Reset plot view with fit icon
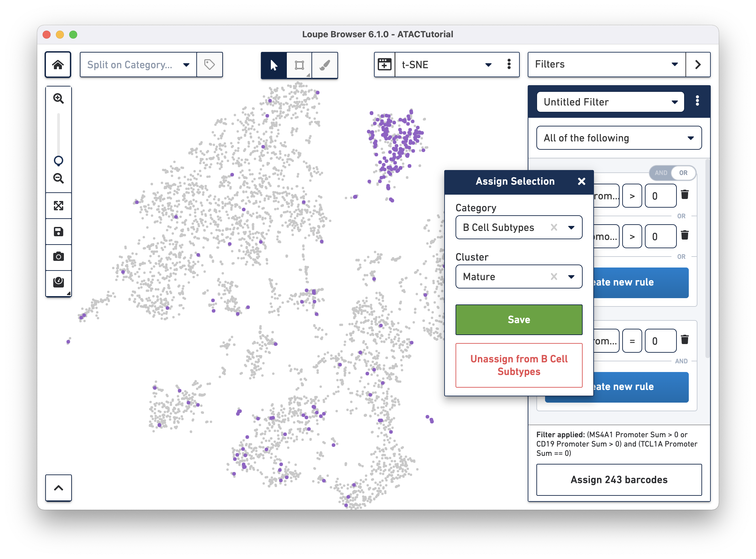Screen dimensions: 756x559 click(59, 206)
